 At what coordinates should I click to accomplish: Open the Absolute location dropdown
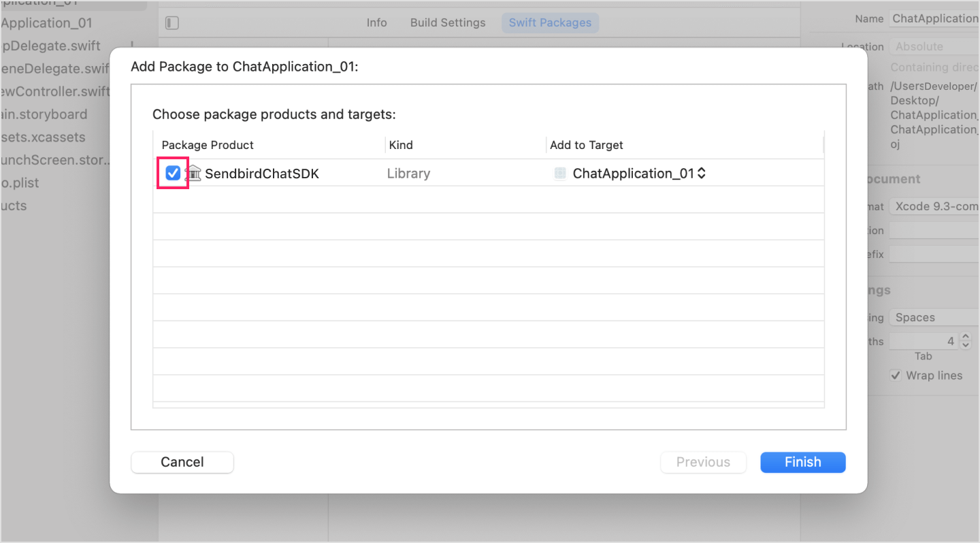[934, 46]
